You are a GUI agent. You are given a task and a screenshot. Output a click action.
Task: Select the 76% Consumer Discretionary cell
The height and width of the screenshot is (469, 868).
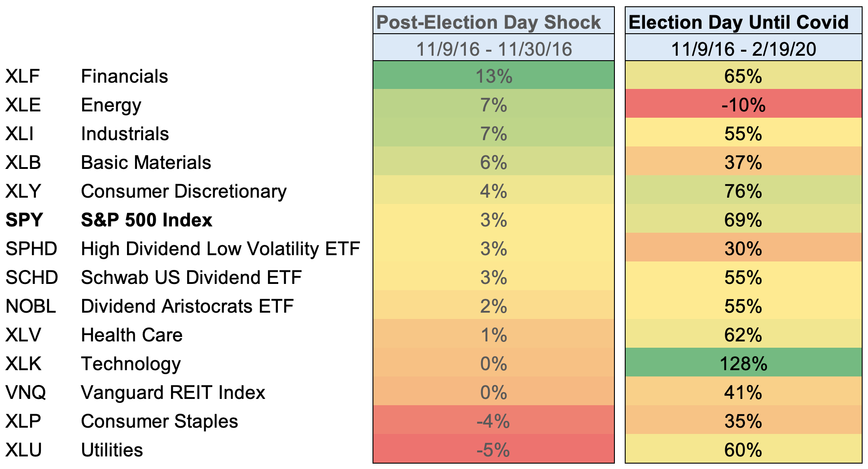pyautogui.click(x=743, y=191)
